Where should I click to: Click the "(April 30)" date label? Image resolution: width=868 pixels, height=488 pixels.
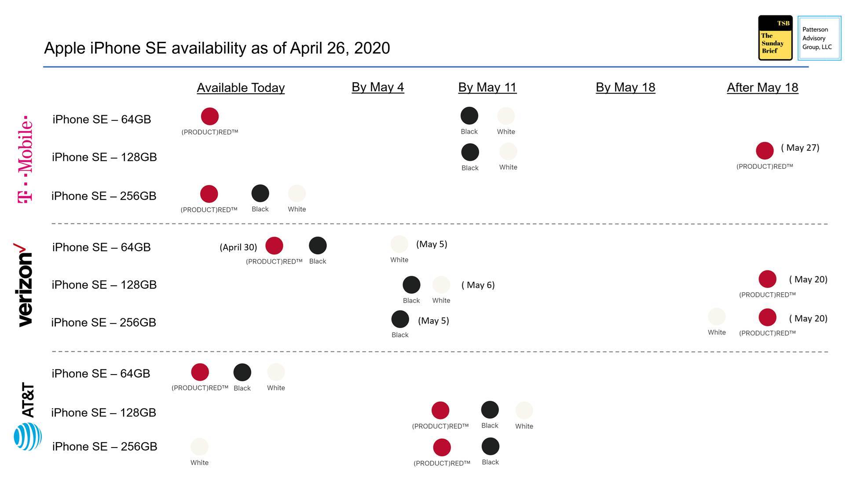(238, 247)
